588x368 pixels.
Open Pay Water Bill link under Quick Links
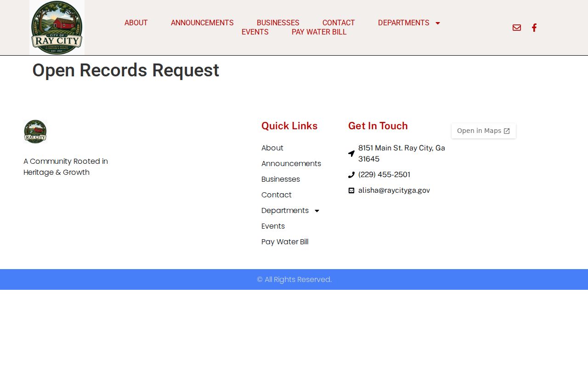285,242
